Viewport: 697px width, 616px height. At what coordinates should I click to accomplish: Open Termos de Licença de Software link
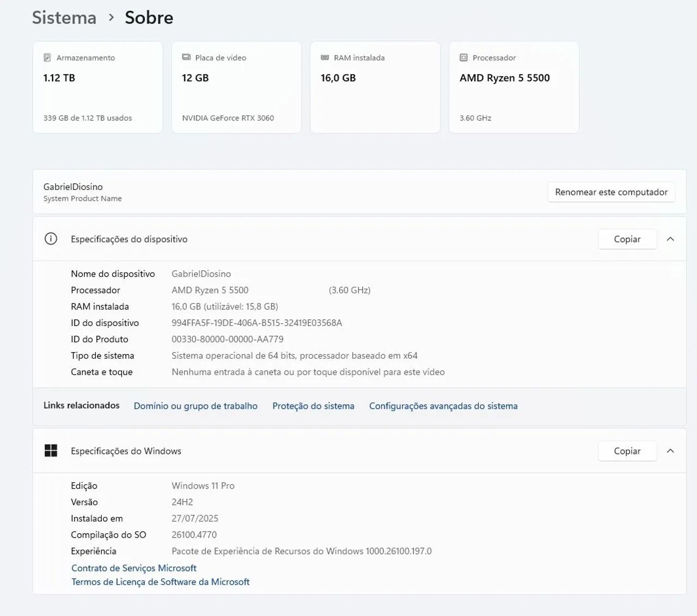click(161, 582)
